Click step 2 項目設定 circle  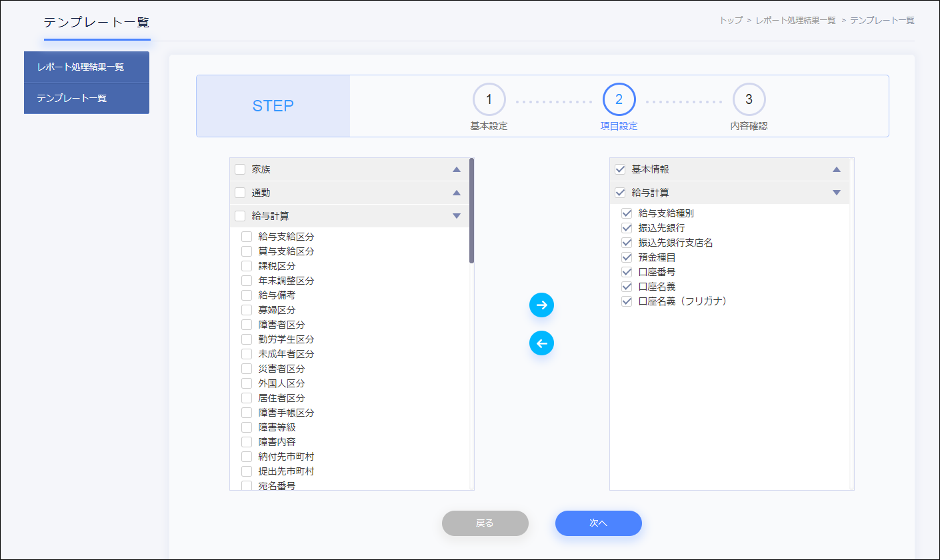[x=619, y=100]
